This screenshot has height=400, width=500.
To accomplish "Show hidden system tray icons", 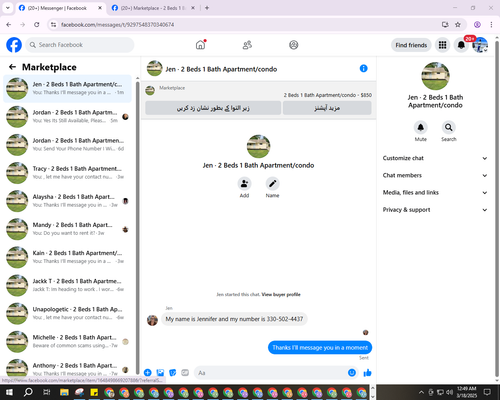I will click(421, 392).
